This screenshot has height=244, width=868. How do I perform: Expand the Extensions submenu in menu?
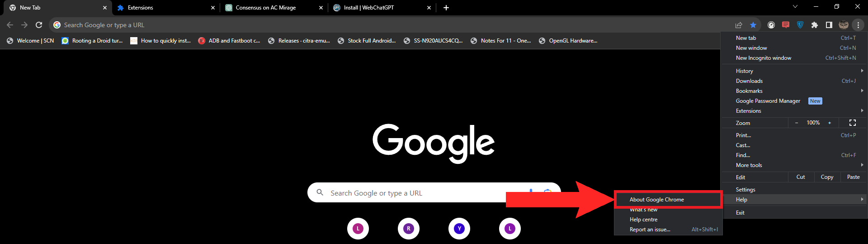pos(794,111)
